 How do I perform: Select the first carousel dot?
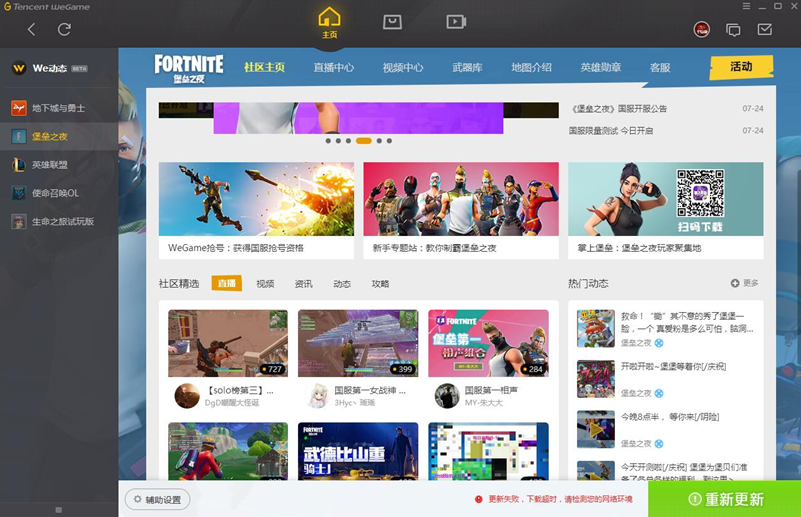tap(328, 140)
